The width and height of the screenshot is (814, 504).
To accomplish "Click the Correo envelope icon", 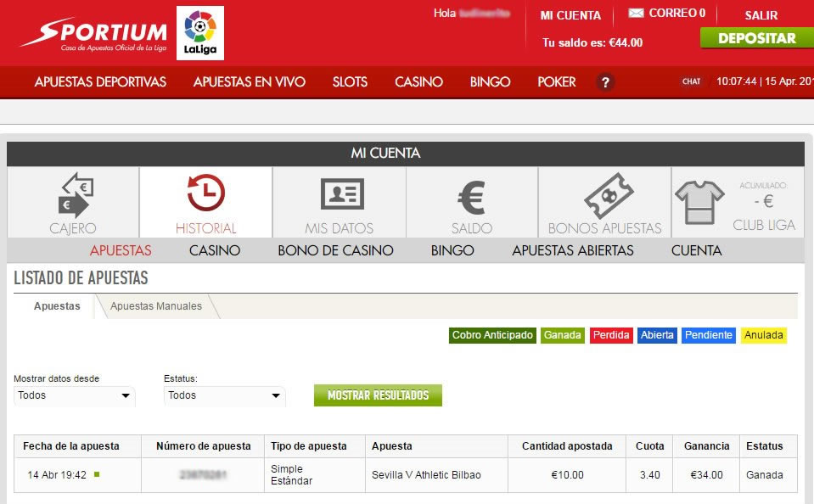I will pos(636,13).
